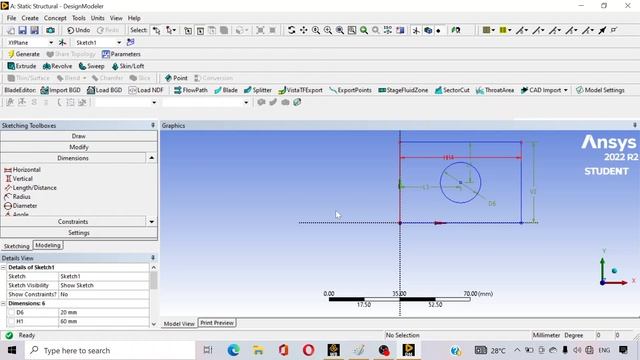Open Microsoft Edge from the taskbar
The width and height of the screenshot is (640, 360).
coord(233,350)
